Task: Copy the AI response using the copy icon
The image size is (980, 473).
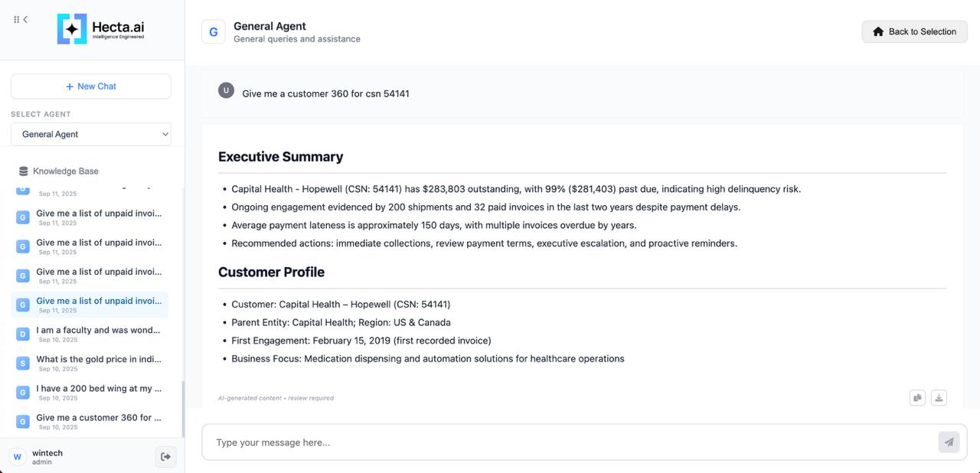Action: [917, 398]
